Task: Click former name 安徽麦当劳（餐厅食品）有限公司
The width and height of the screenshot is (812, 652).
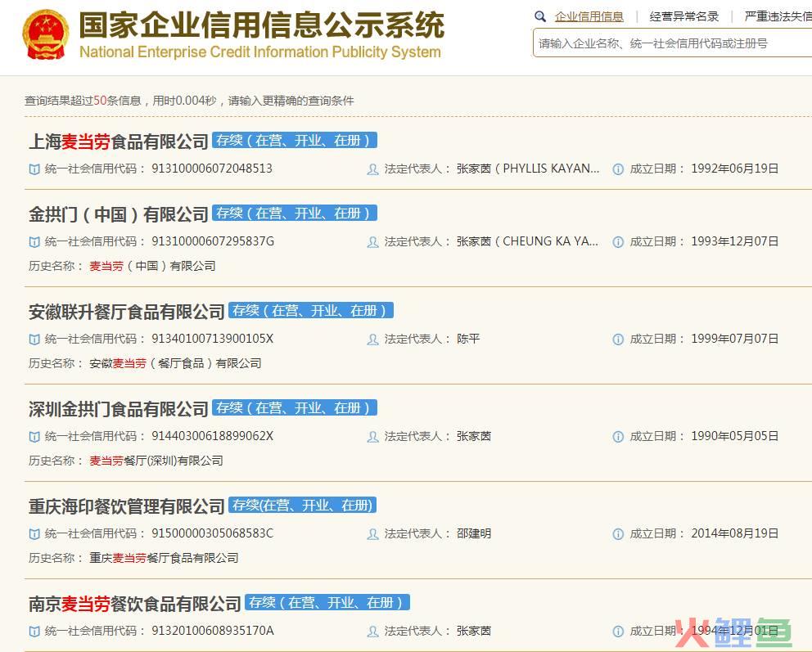Action: 175,363
